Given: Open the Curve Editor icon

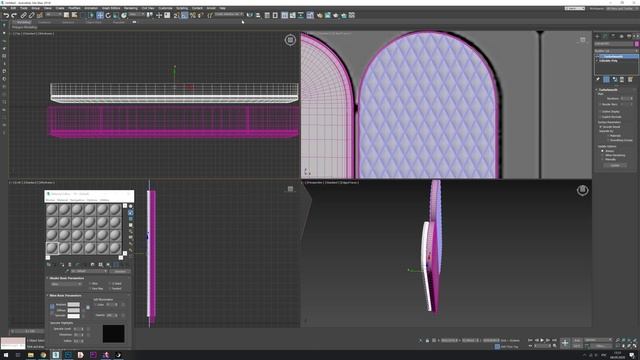Looking at the screenshot, I should coord(292,15).
